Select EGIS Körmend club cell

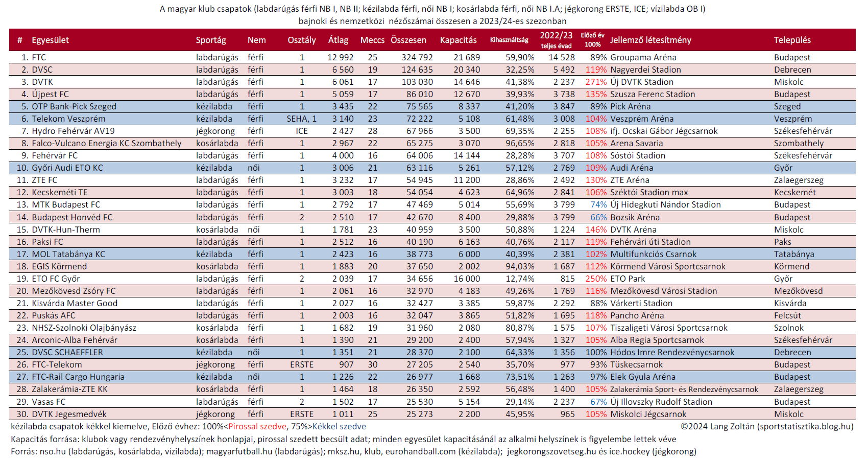[59, 266]
